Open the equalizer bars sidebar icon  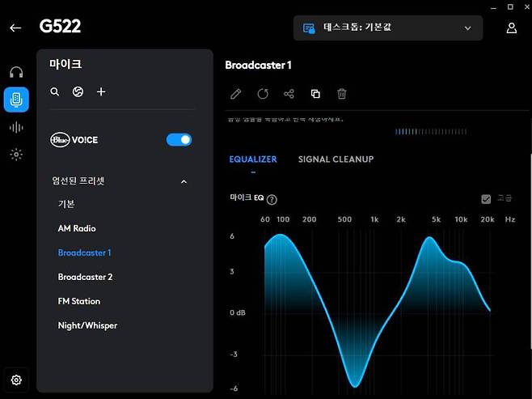coord(16,127)
